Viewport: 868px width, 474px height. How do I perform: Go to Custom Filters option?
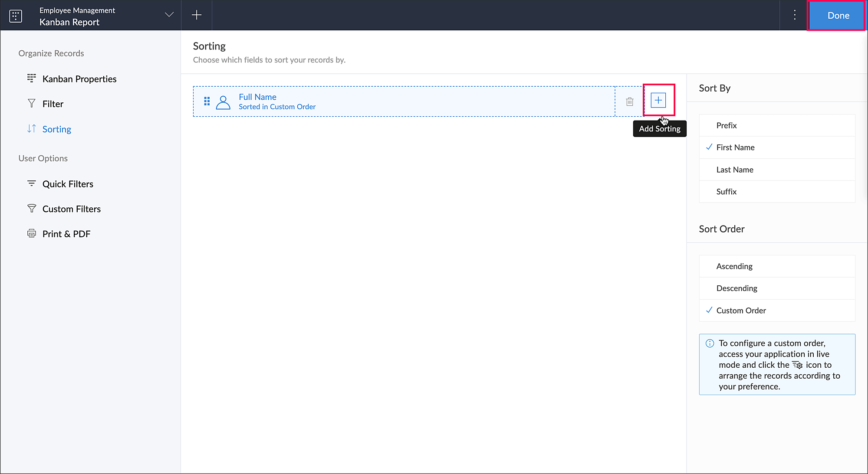(71, 209)
